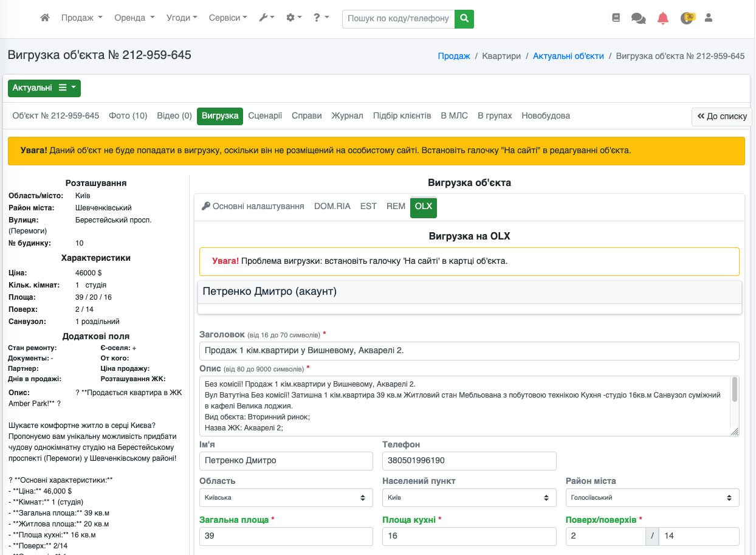
Task: Follow the Актуальні об'єкти breadcrumb link
Action: point(568,56)
